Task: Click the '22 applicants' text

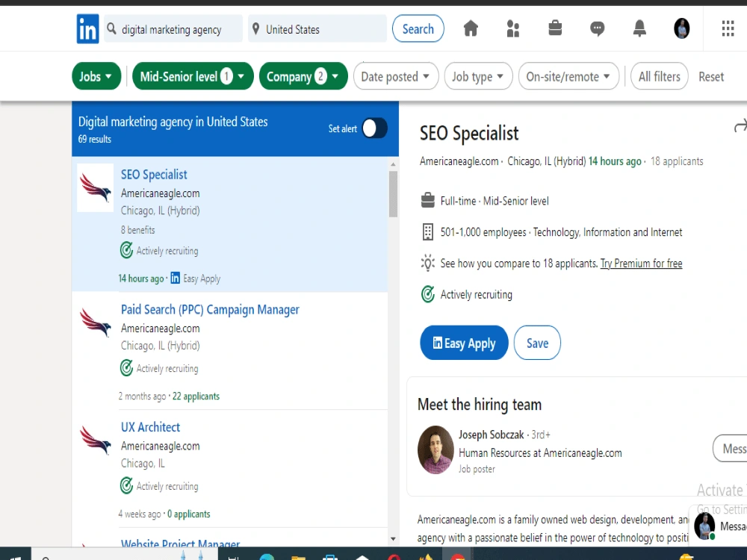Action: [196, 396]
